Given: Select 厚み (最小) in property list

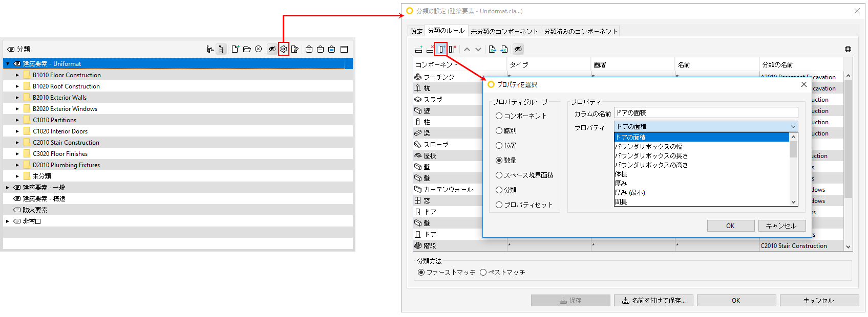Looking at the screenshot, I should point(702,192).
